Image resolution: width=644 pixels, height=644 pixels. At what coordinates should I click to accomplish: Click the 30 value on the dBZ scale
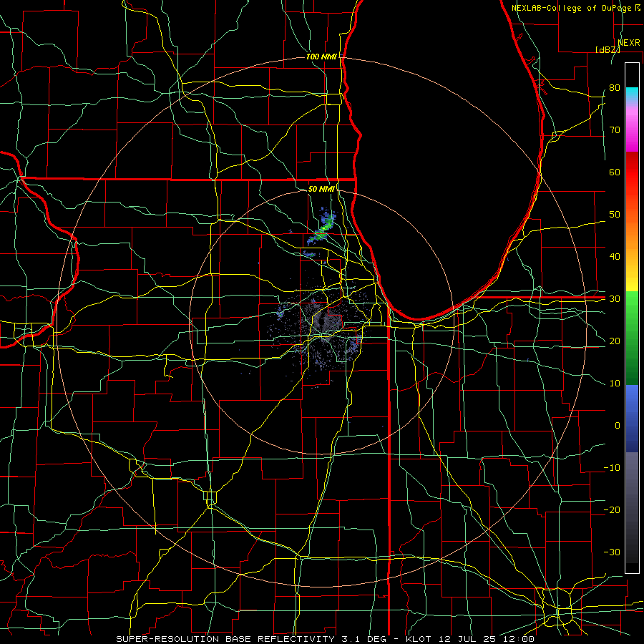point(615,298)
